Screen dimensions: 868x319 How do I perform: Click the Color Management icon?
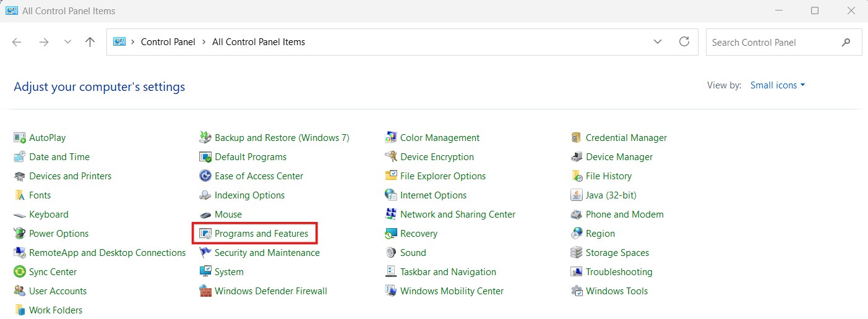click(x=391, y=138)
